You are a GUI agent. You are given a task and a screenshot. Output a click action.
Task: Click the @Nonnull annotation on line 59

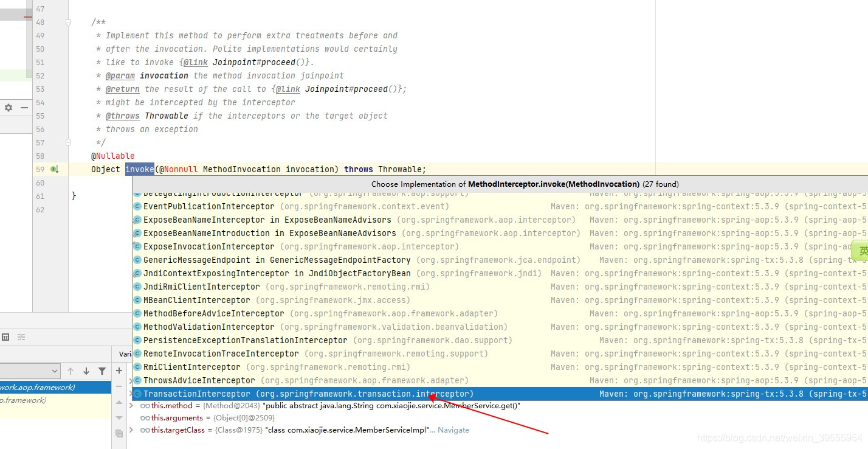pos(179,169)
